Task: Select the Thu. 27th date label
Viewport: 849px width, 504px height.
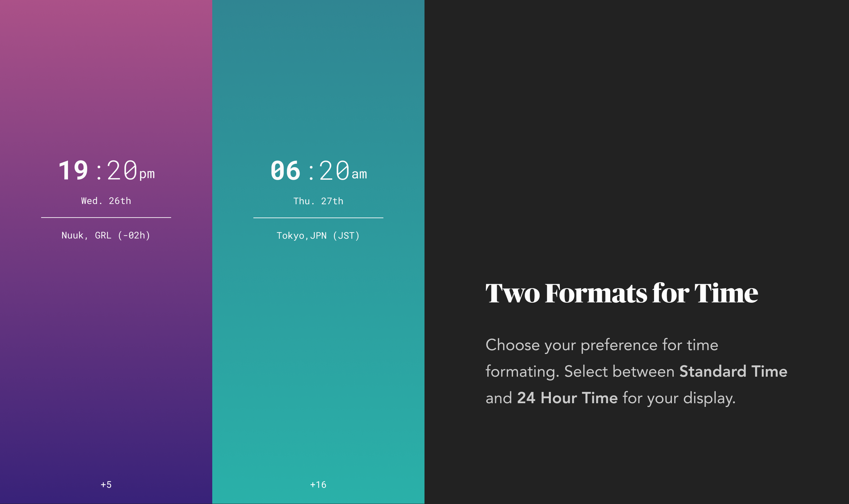Action: click(318, 201)
